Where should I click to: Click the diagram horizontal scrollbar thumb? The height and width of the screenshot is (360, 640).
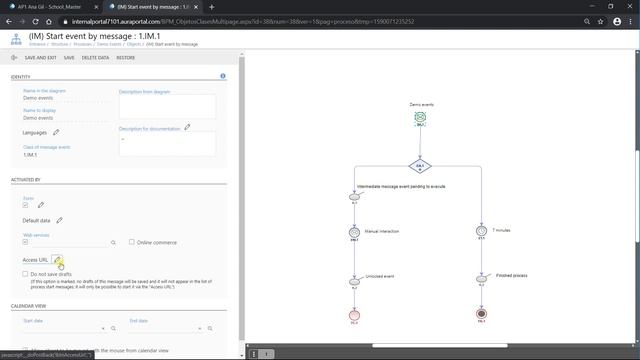440,346
